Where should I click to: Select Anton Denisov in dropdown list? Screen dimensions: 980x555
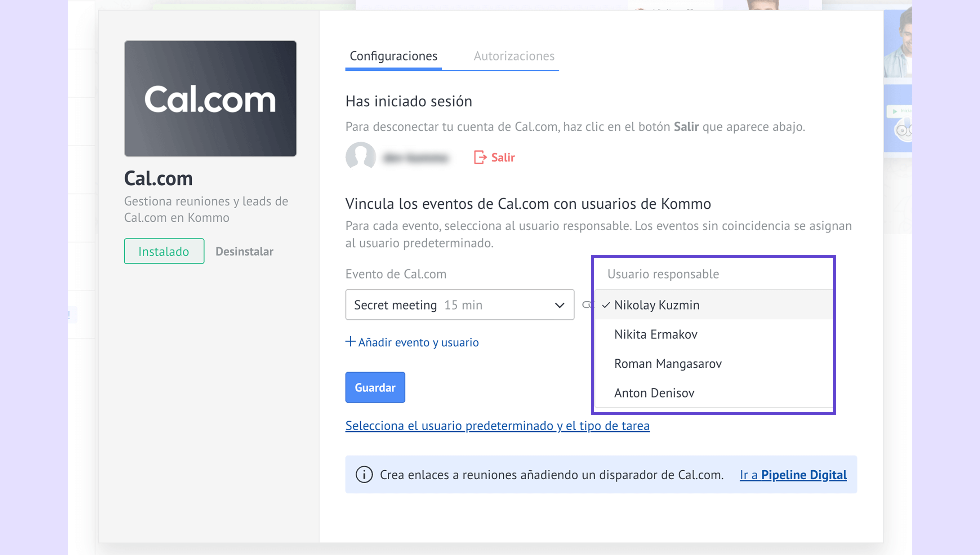click(654, 393)
